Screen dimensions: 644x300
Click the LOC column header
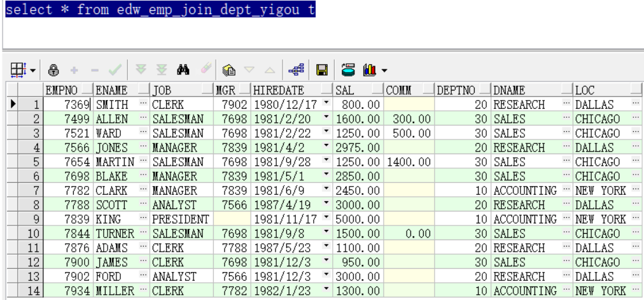608,90
